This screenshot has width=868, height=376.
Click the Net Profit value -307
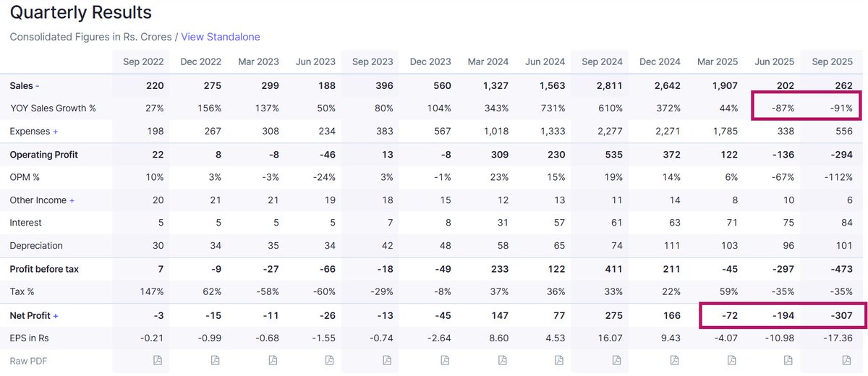(841, 315)
